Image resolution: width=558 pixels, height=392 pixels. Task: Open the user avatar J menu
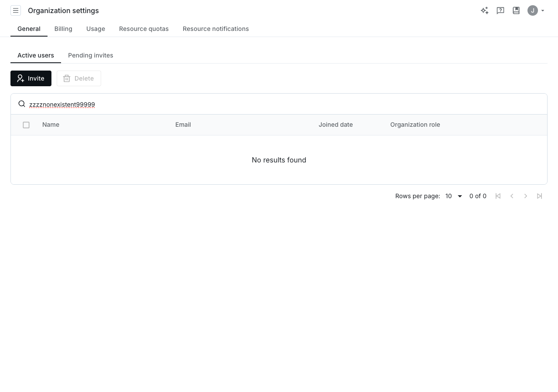(533, 10)
